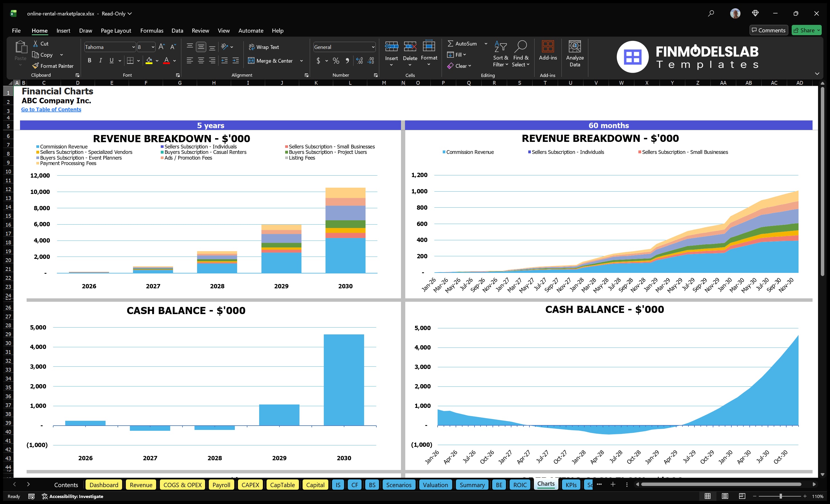Expand the Fill Color dropdown arrow
The width and height of the screenshot is (830, 504).
(x=157, y=61)
